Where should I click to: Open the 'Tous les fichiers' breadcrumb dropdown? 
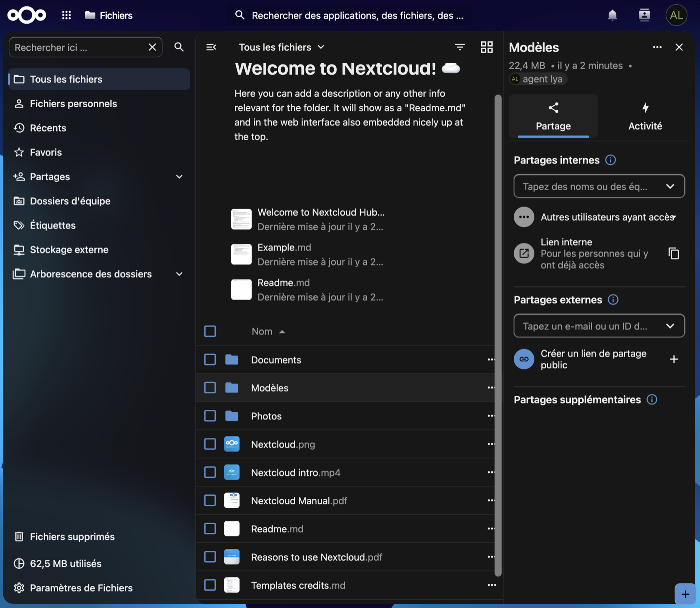point(282,47)
